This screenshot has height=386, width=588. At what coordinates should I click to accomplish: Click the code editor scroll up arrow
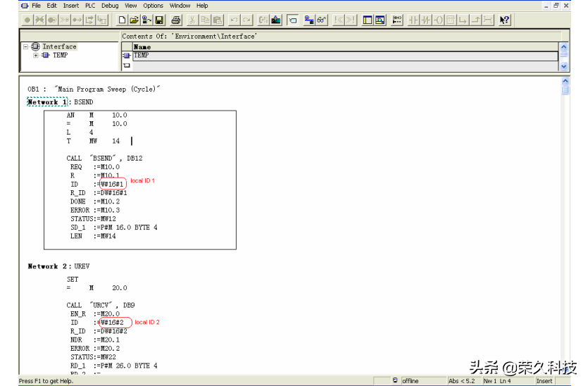565,81
